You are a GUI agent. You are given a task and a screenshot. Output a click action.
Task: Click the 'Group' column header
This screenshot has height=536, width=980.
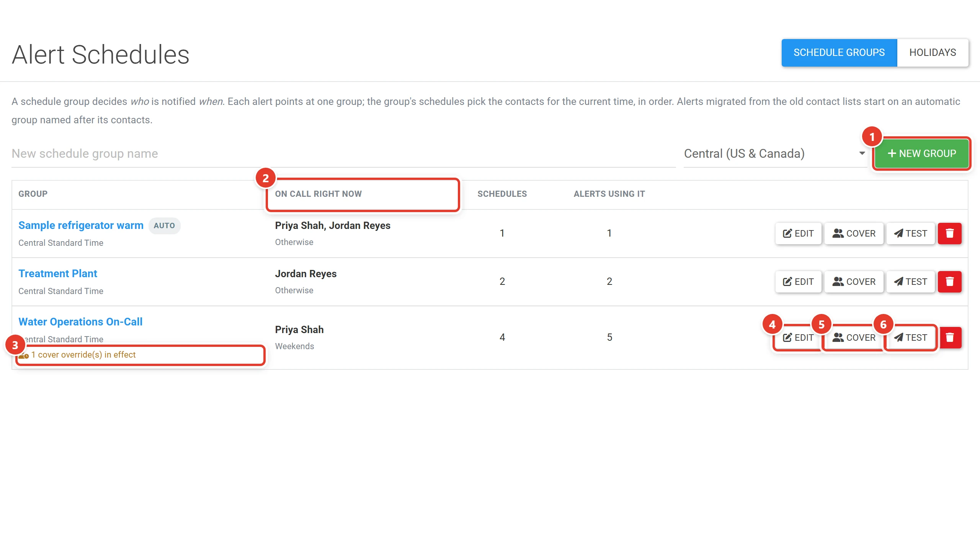(33, 194)
